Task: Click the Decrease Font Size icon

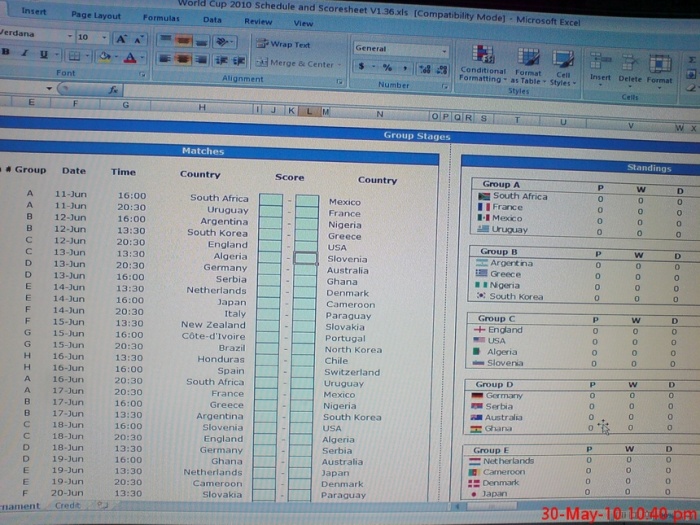Action: click(x=139, y=40)
